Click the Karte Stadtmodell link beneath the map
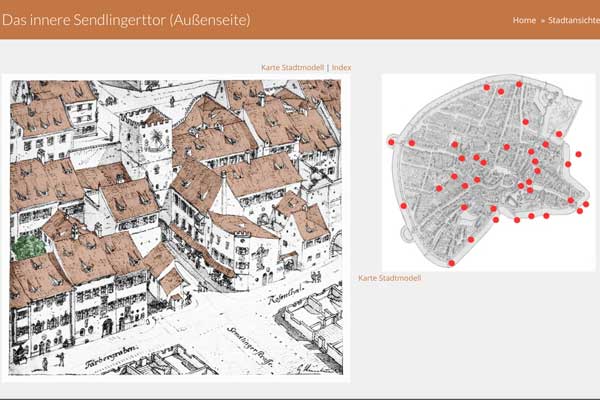 tap(390, 278)
